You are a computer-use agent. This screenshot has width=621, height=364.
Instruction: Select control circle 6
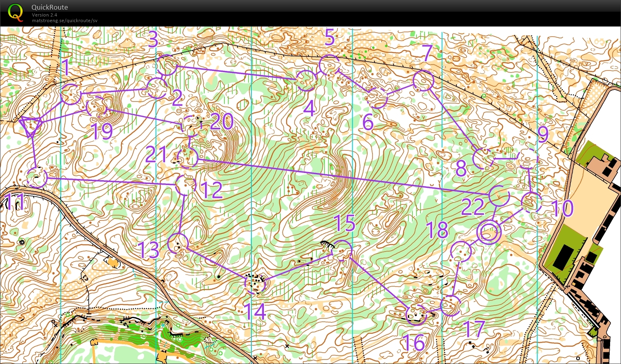377,98
